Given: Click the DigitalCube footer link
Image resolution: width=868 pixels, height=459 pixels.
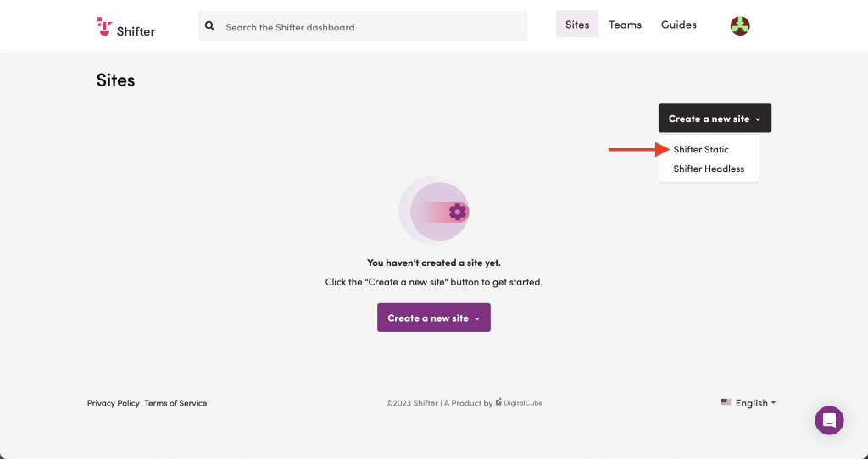Looking at the screenshot, I should (519, 402).
